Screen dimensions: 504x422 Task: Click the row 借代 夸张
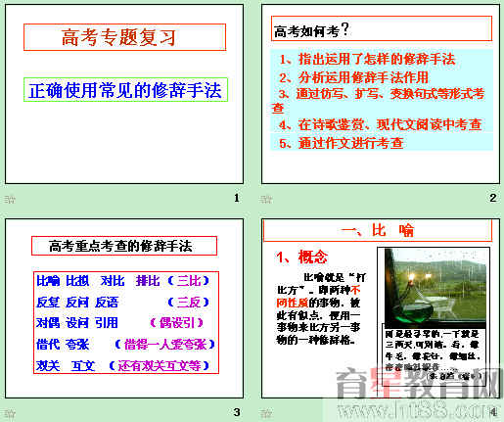coord(63,345)
